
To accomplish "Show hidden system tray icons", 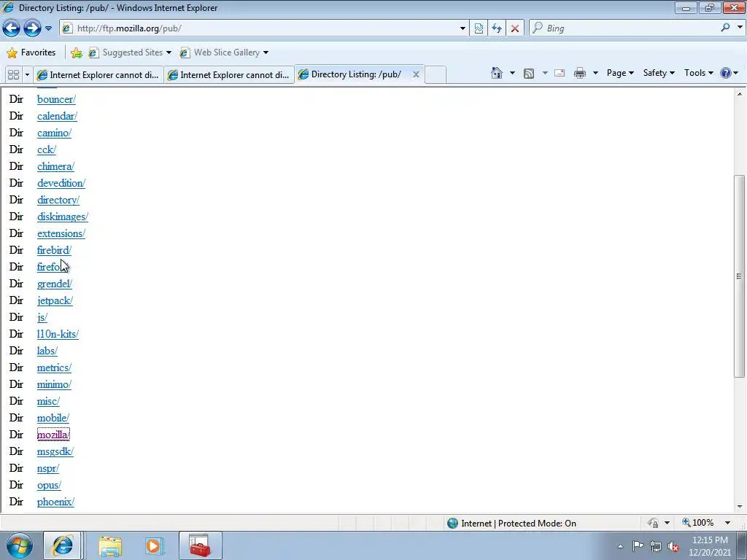I will [620, 546].
